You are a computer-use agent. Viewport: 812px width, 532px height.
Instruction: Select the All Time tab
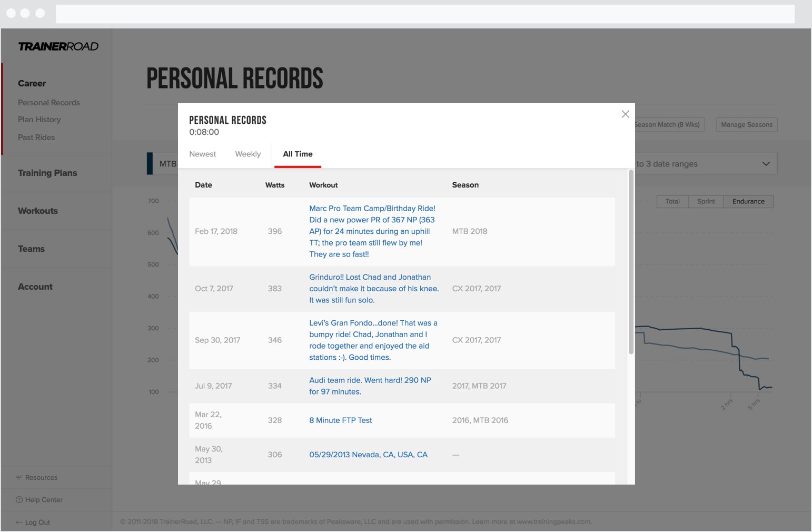pyautogui.click(x=298, y=154)
